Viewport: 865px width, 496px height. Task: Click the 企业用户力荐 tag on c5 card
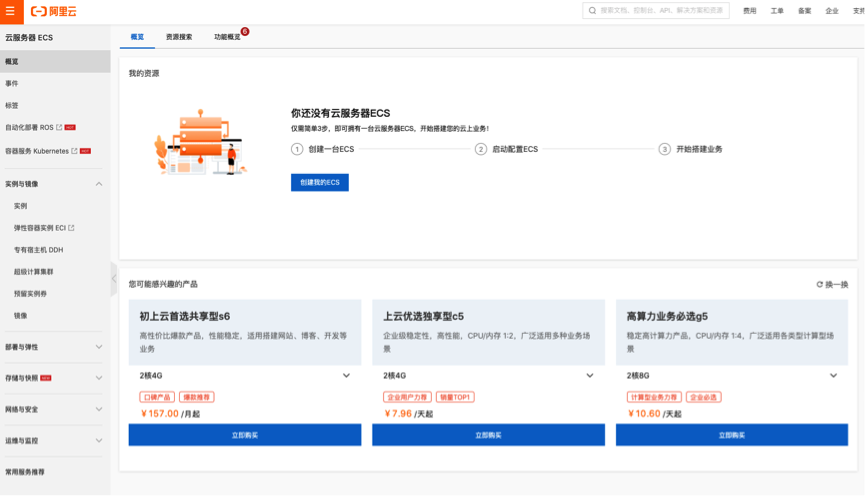(408, 397)
